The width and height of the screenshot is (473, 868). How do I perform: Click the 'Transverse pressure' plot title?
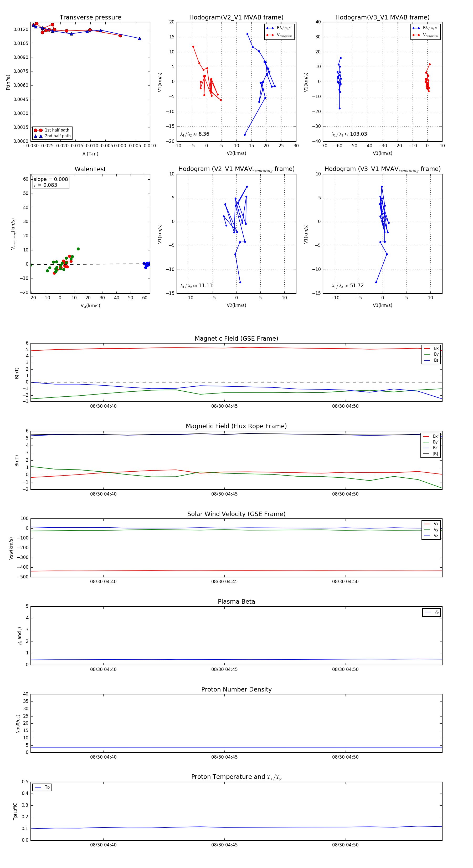pyautogui.click(x=90, y=18)
